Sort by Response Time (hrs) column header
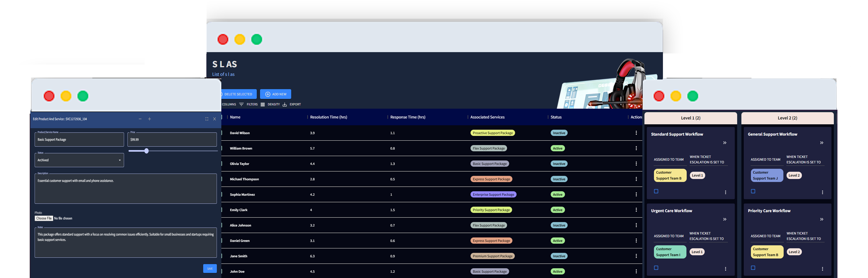868x278 pixels. [408, 117]
